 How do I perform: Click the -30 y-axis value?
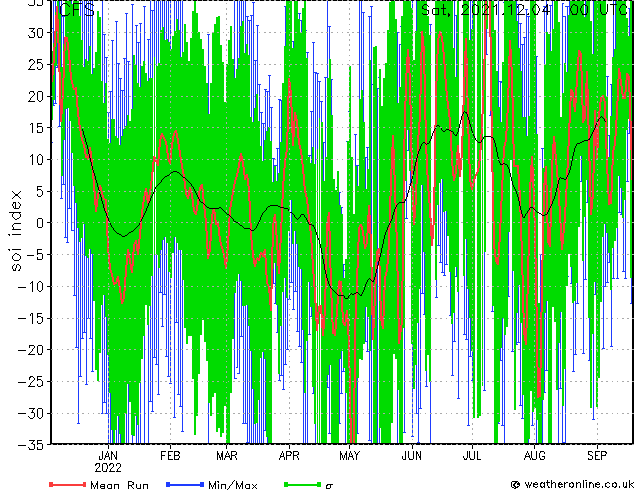(31, 413)
